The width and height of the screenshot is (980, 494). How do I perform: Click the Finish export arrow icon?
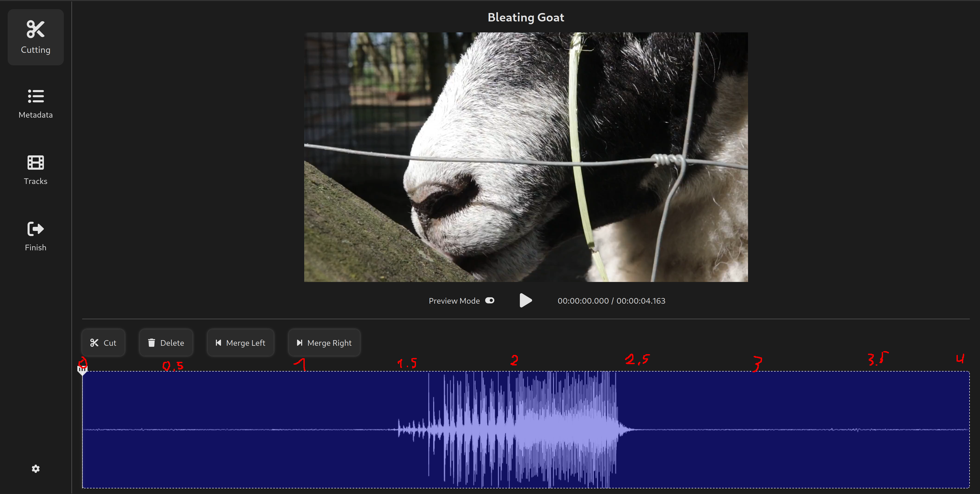coord(35,229)
